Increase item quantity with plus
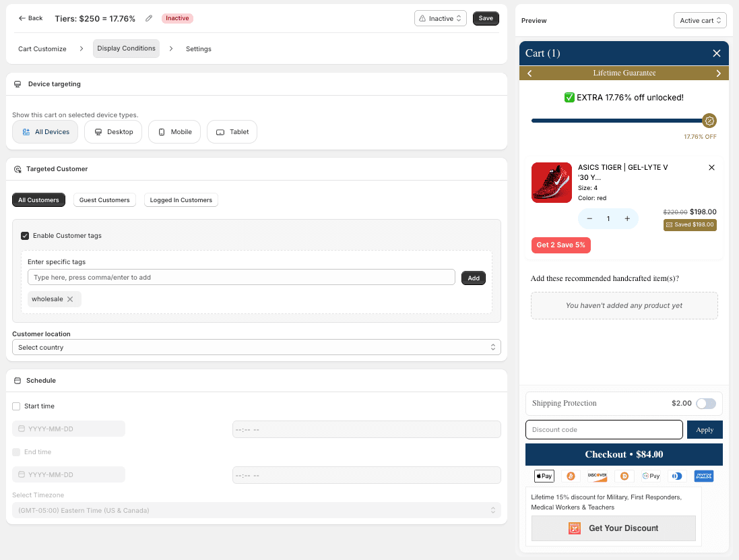The width and height of the screenshot is (739, 560). pos(627,219)
